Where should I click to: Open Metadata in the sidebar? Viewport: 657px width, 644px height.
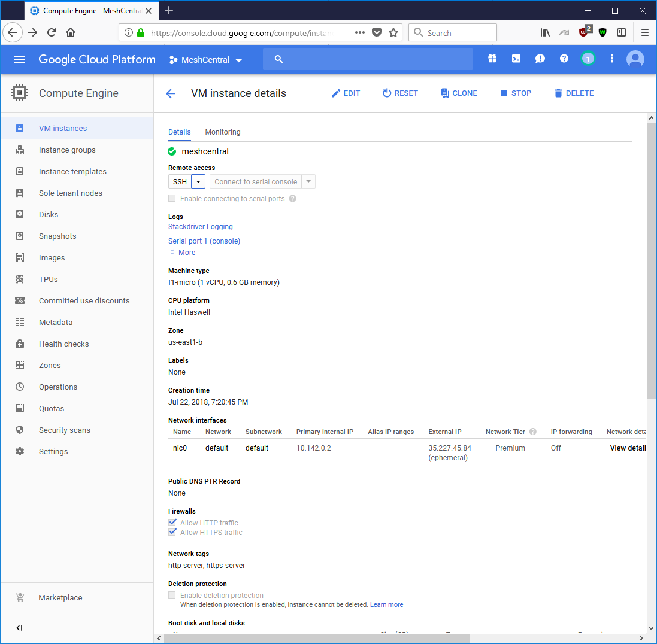point(77,323)
